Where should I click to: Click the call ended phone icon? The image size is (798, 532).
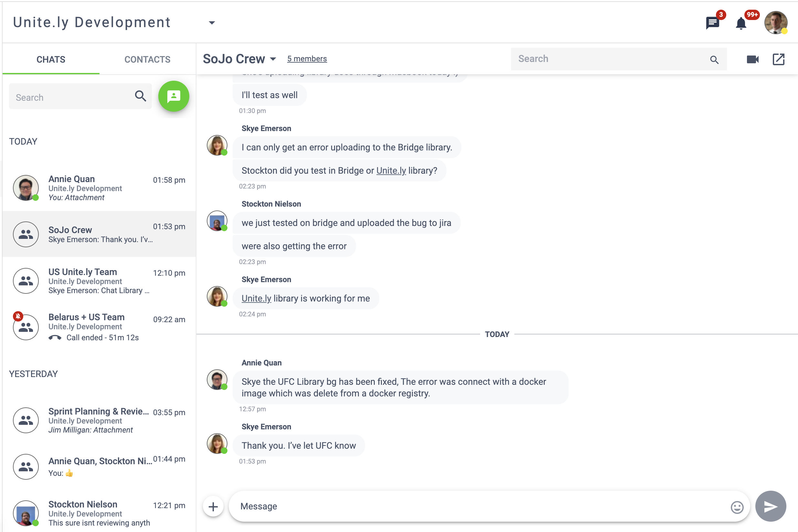(x=55, y=338)
